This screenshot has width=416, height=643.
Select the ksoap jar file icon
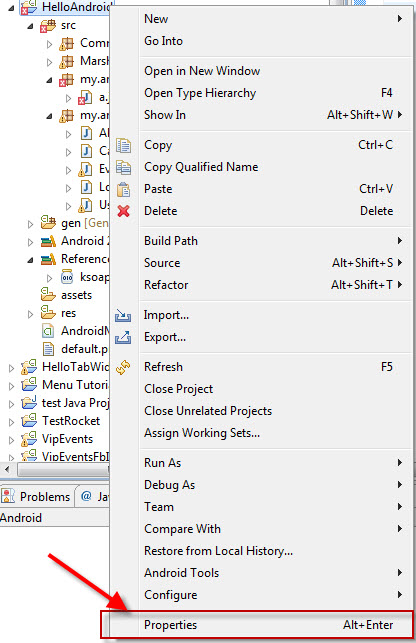point(67,277)
